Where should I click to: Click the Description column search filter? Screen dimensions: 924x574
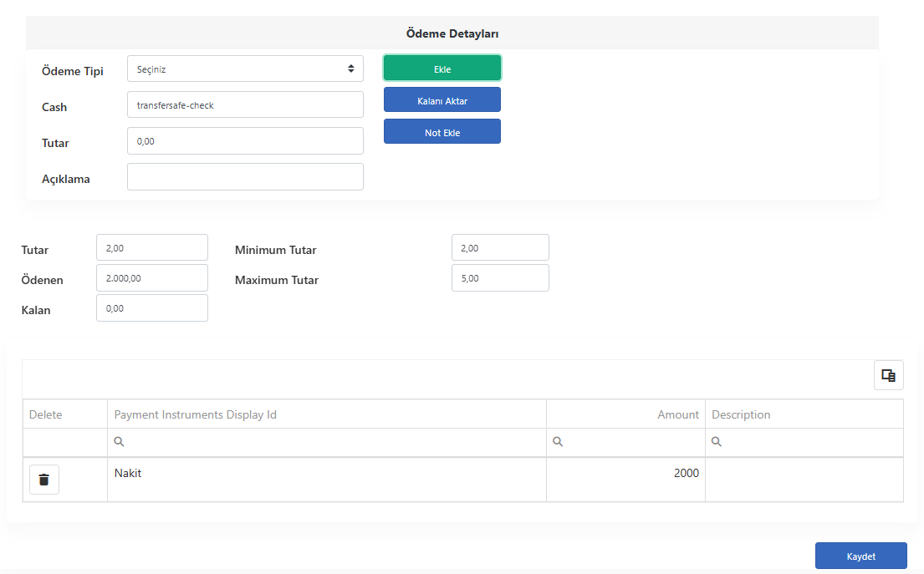(x=804, y=442)
